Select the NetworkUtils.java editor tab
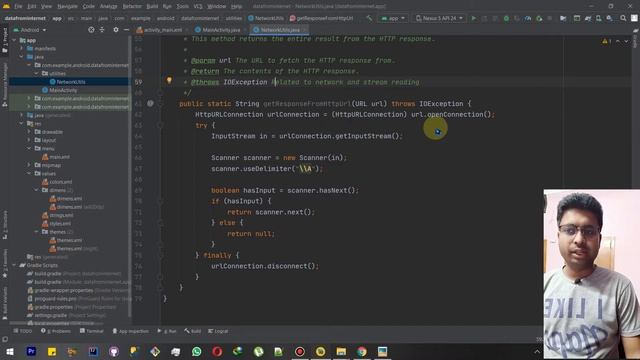The width and height of the screenshot is (640, 360). pyautogui.click(x=279, y=30)
